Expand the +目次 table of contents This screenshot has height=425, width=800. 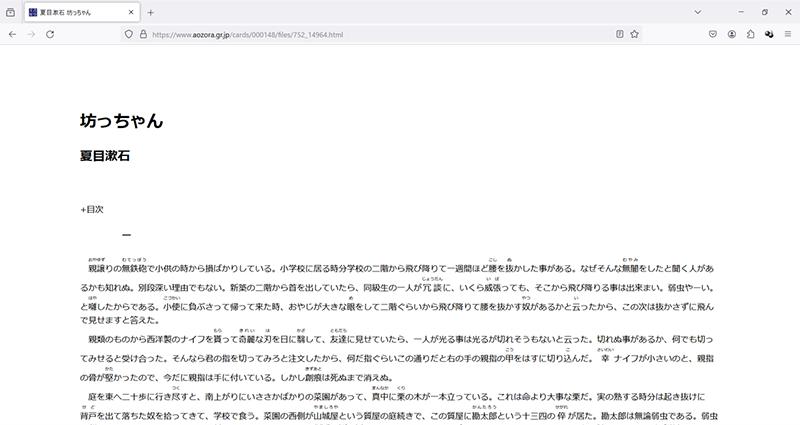click(92, 209)
